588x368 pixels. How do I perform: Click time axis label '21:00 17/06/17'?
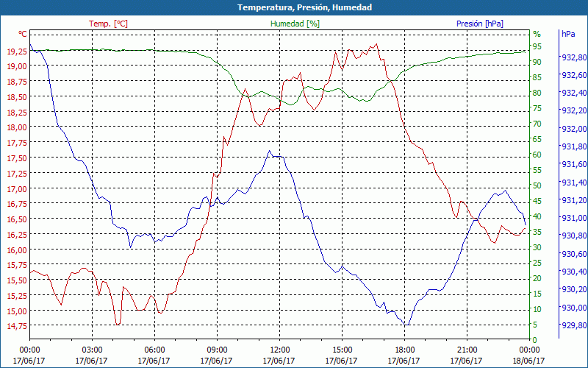467,355
